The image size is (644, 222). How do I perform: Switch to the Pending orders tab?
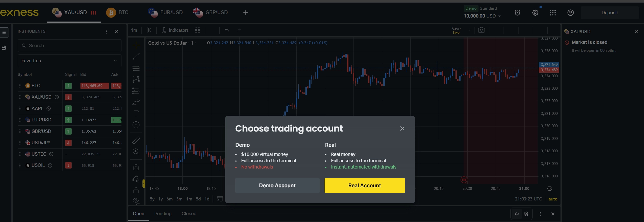click(x=163, y=214)
